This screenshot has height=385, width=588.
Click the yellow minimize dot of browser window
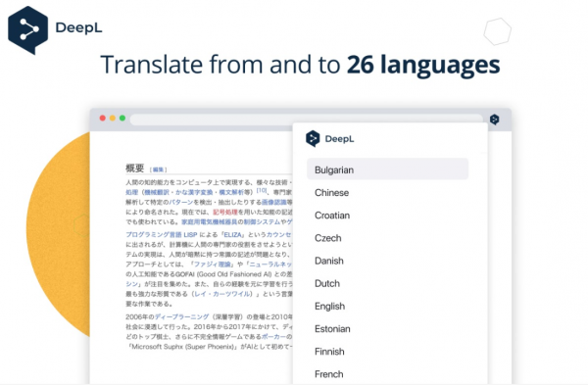click(x=112, y=119)
